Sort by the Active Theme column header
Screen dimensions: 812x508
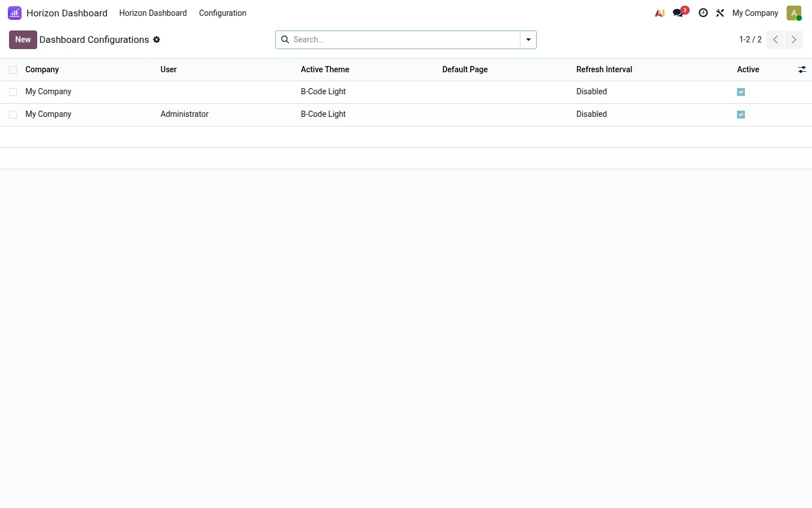(x=325, y=69)
